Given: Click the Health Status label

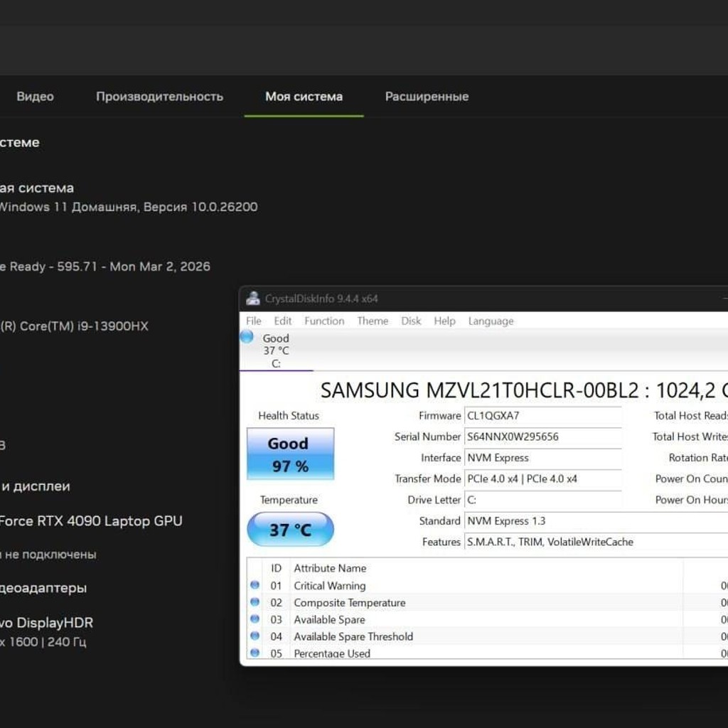Looking at the screenshot, I should [x=289, y=415].
